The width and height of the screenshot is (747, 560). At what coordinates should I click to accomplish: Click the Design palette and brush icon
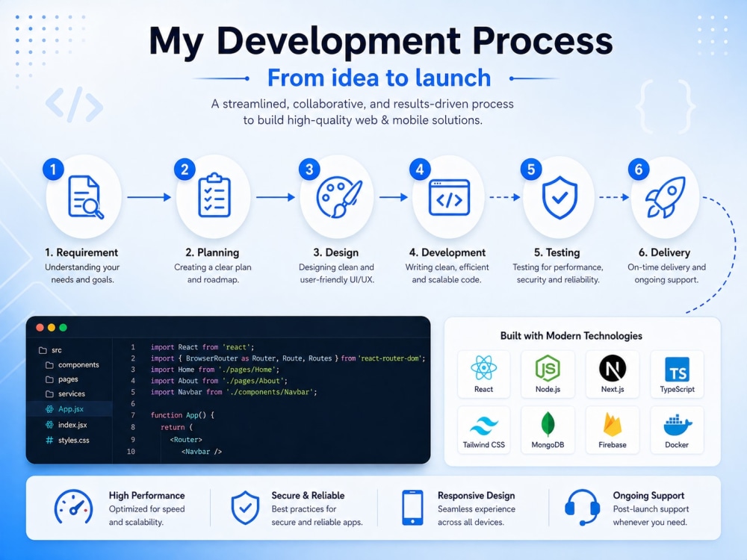[x=339, y=198]
